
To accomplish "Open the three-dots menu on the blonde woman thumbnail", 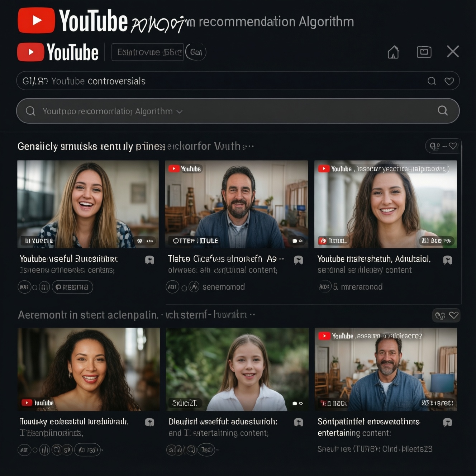I will pyautogui.click(x=150, y=241).
